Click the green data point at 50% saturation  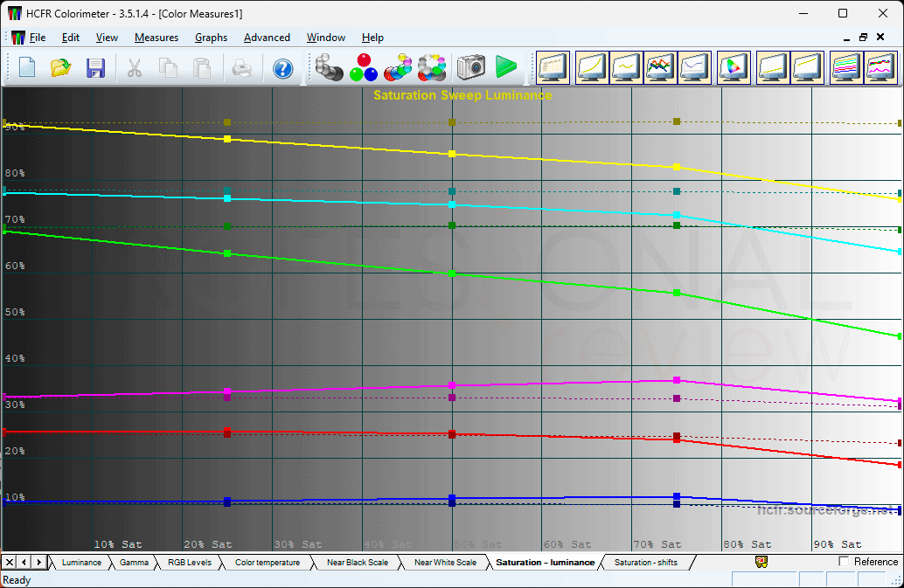click(x=452, y=273)
